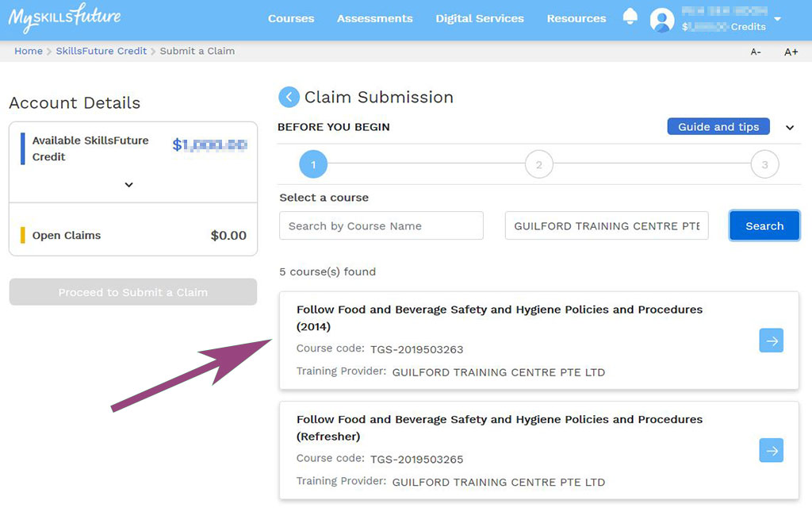
Task: Click the '5 course(s) found' text
Action: pos(327,271)
